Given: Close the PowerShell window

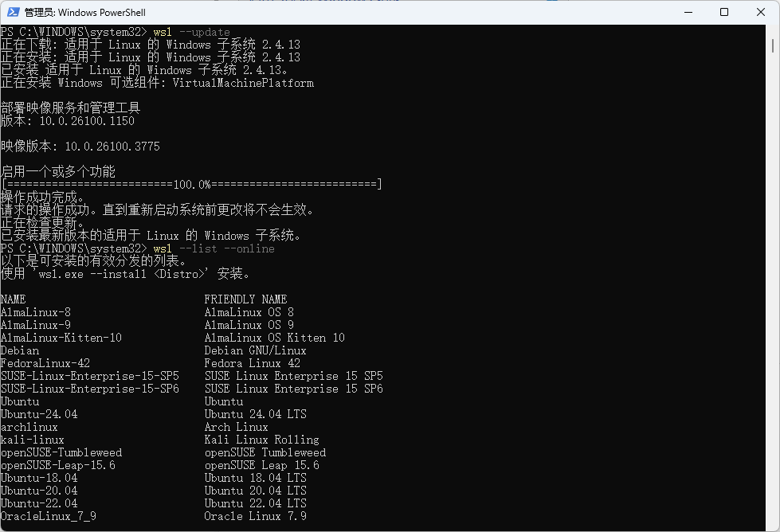Looking at the screenshot, I should (761, 12).
